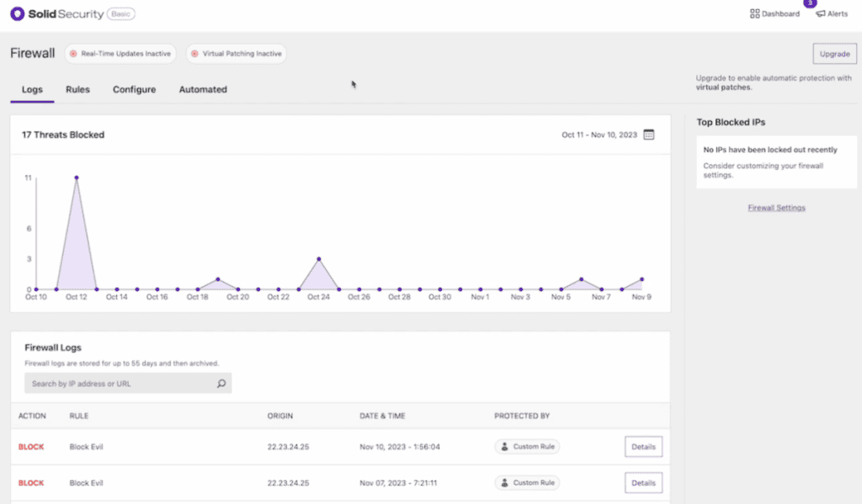Image resolution: width=862 pixels, height=504 pixels.
Task: Click the Block Evil rule in Nov 10 row
Action: (87, 447)
